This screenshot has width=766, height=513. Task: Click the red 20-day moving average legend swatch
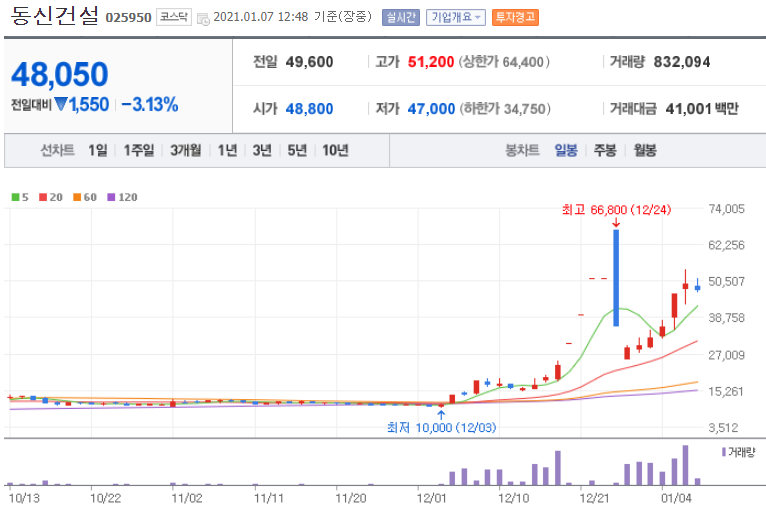(x=43, y=197)
